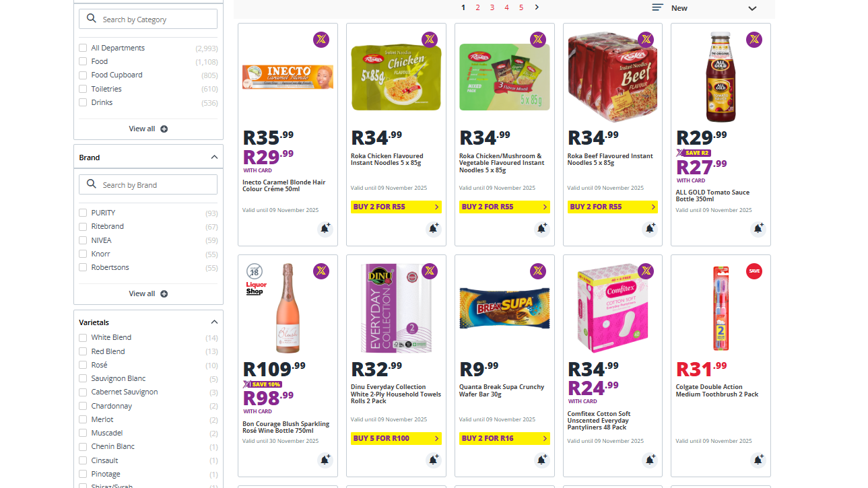Click magnifier icon in Search by Category
868x488 pixels.
click(92, 20)
